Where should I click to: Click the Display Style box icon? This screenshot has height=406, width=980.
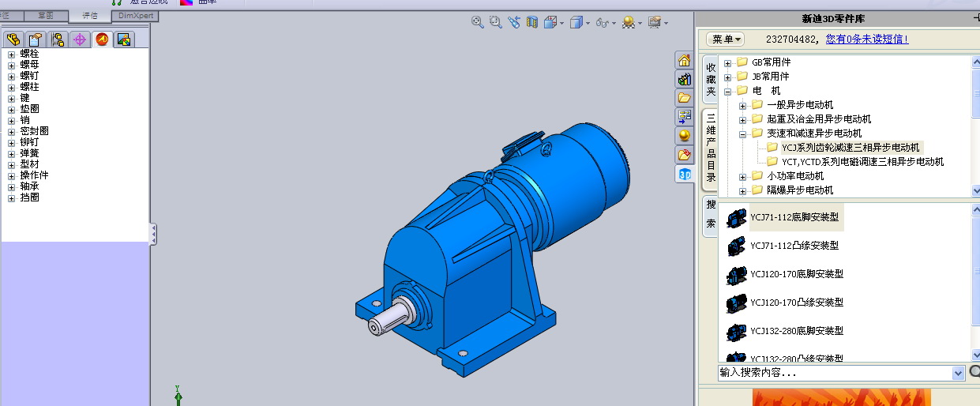(x=576, y=22)
